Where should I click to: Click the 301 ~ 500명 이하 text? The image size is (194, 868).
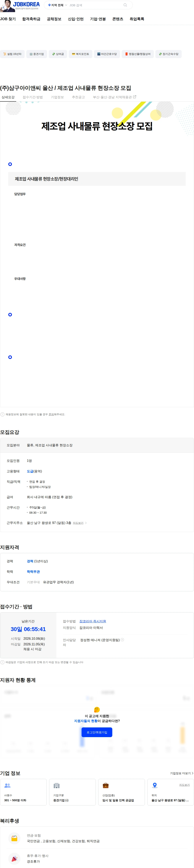15,800
